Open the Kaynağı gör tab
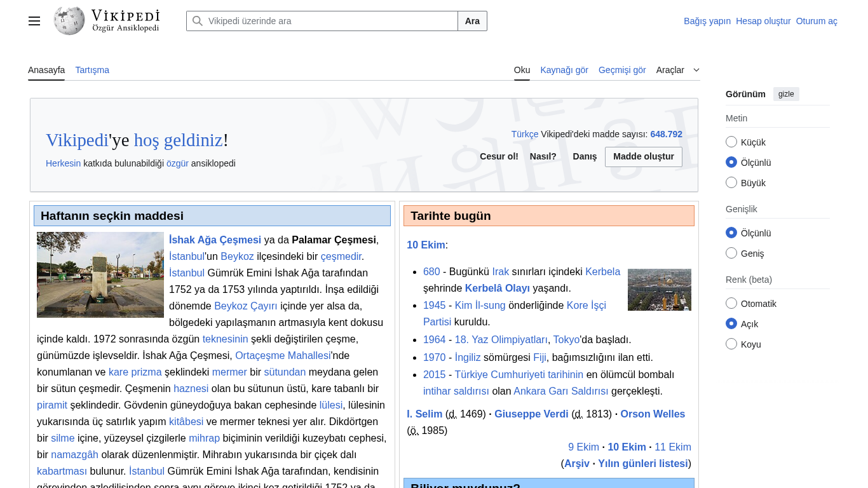The height and width of the screenshot is (488, 868). tap(564, 70)
